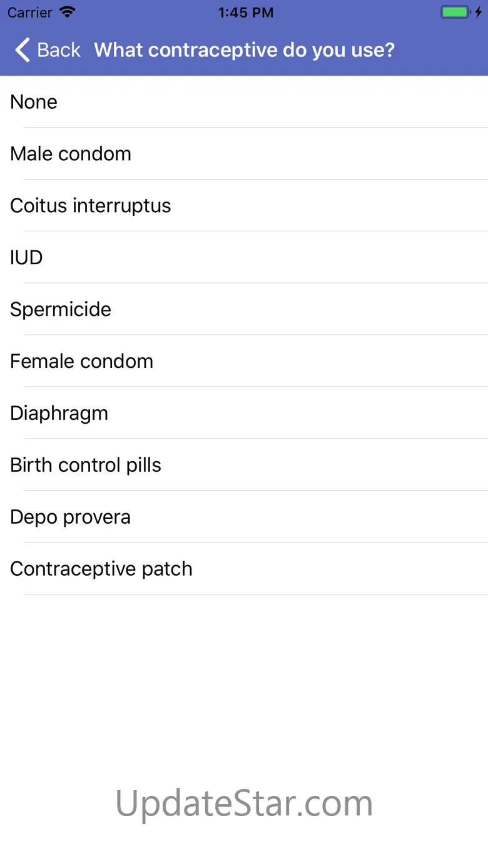Go back using the Back label

[59, 50]
